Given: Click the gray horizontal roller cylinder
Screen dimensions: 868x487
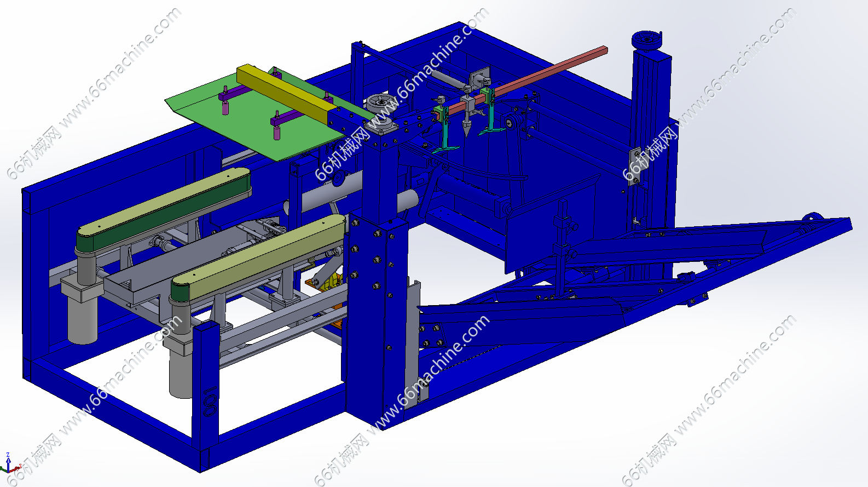Looking at the screenshot, I should coord(356,194).
